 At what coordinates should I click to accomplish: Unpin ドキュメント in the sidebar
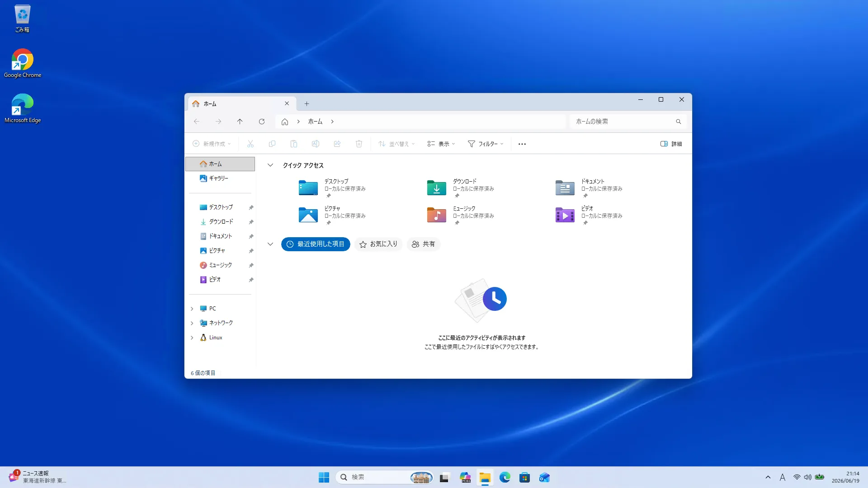(251, 236)
